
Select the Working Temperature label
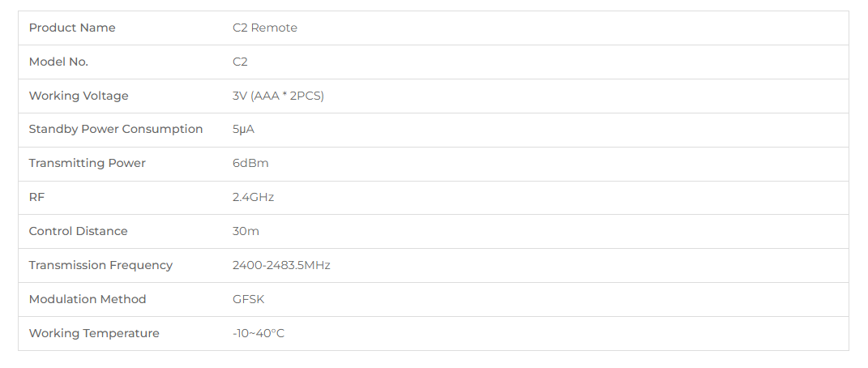coord(94,333)
